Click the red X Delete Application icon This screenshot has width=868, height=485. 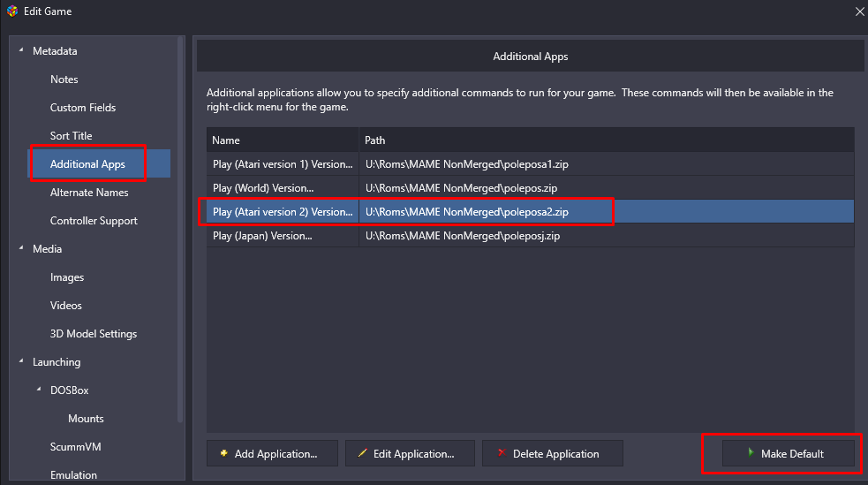coord(502,453)
